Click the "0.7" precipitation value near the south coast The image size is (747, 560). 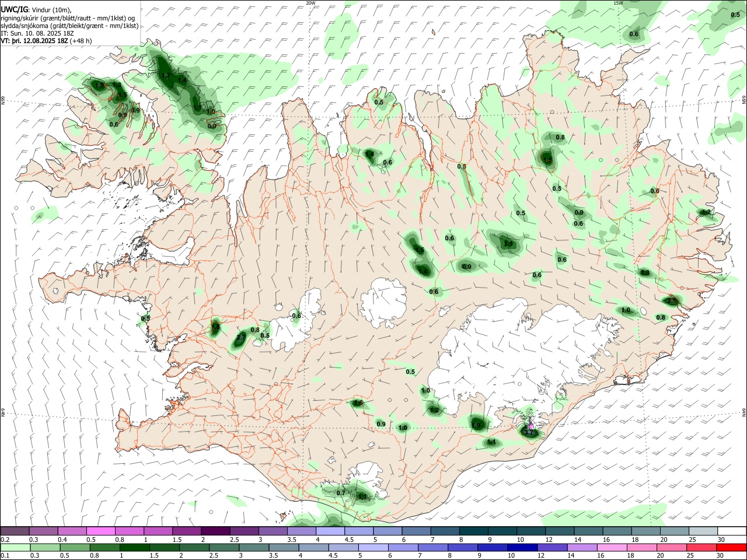[x=341, y=493]
